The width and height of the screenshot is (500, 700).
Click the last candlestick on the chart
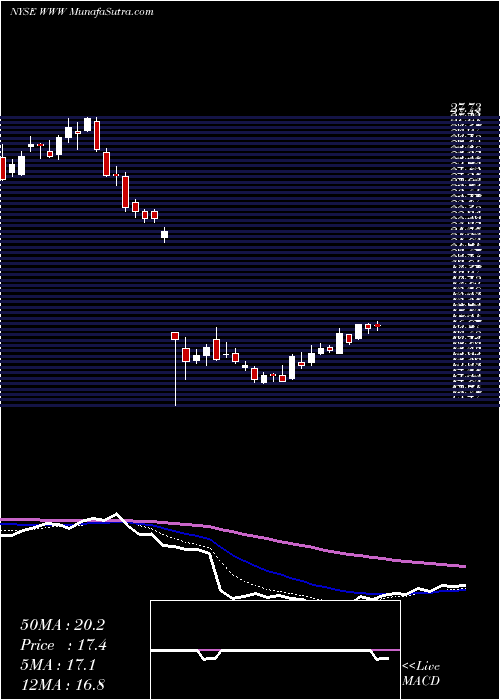coord(378,326)
